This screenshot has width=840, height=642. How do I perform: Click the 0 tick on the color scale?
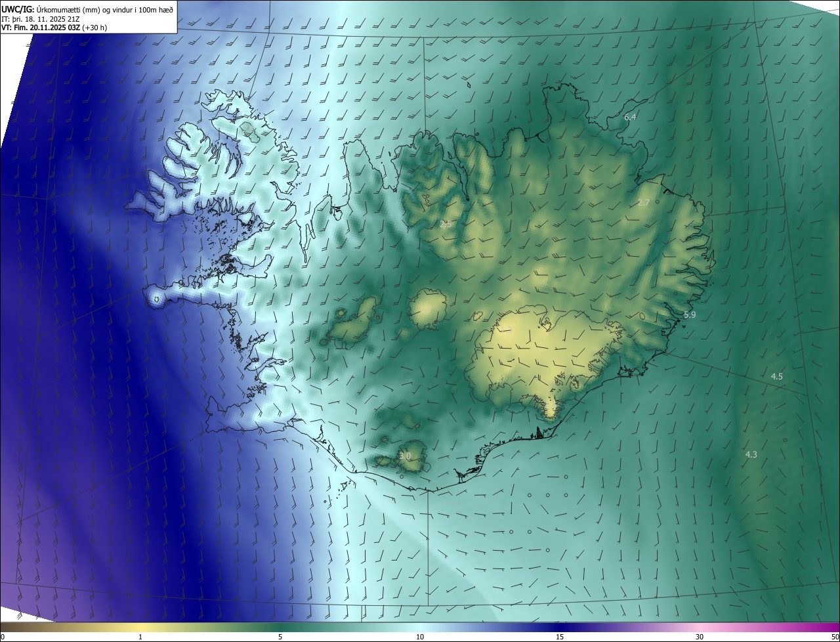(x=3, y=637)
